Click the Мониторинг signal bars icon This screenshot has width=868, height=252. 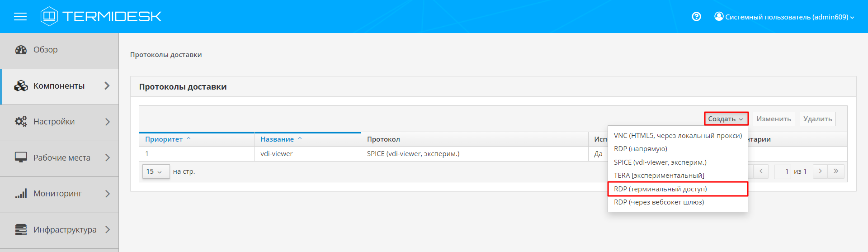(x=21, y=194)
